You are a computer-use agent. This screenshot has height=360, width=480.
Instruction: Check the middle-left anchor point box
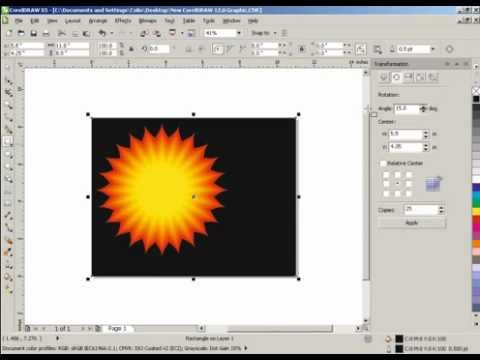(386, 184)
